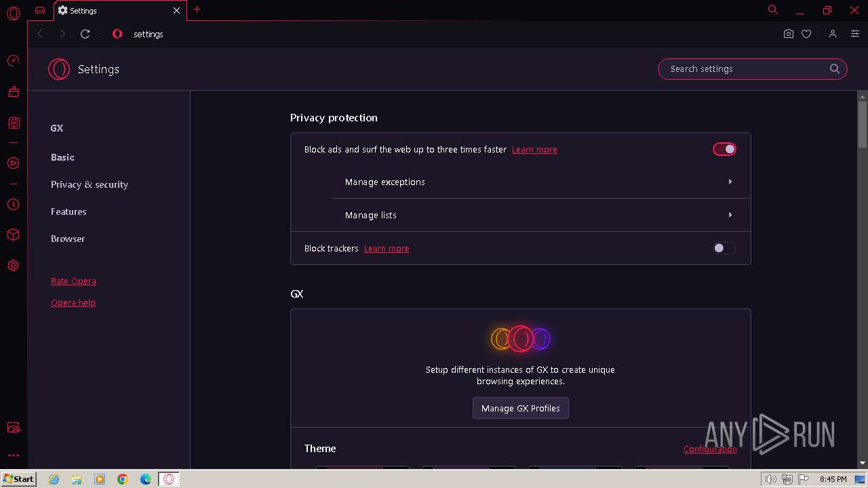868x488 pixels.
Task: Enable the Block trackers toggle
Action: 724,248
